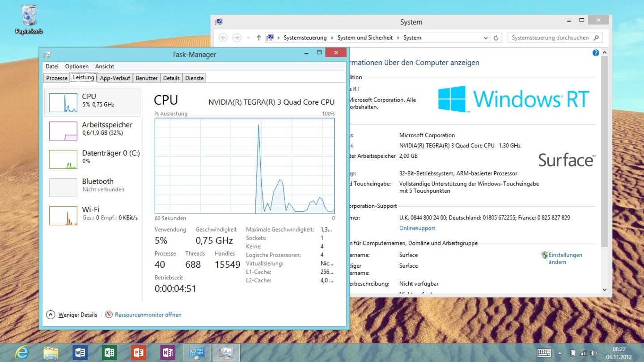Select Datenträger 0 (C:) disk entry
The image size is (644, 362).
(x=93, y=159)
